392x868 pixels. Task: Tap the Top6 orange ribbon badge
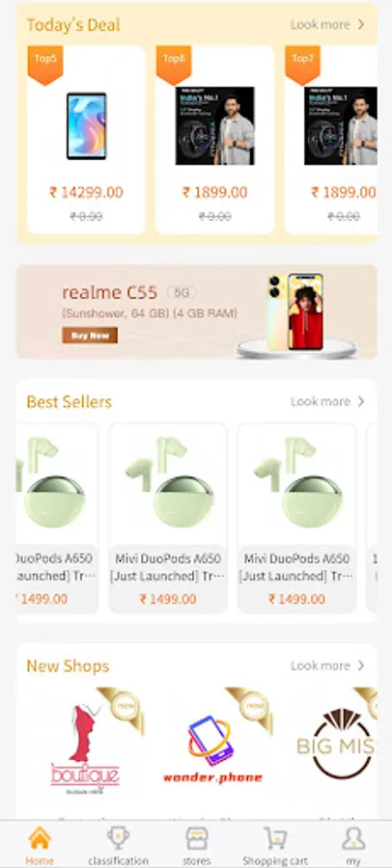[174, 65]
